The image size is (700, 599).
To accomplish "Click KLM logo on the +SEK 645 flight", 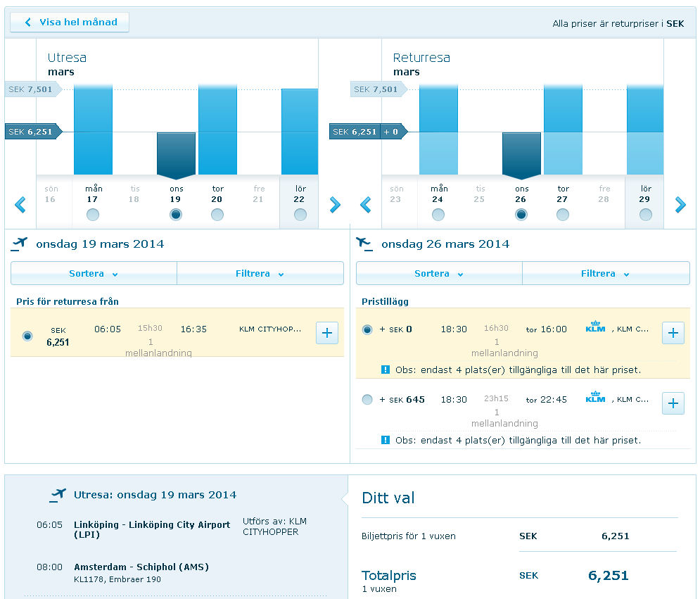I will click(595, 398).
